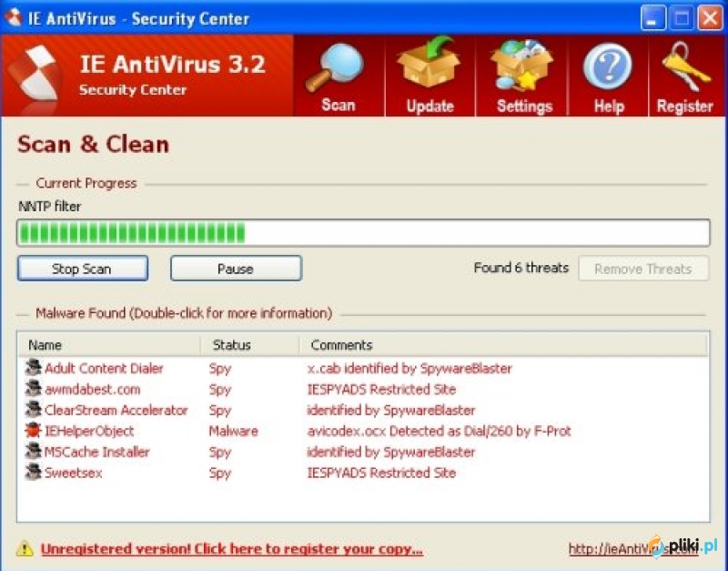The width and height of the screenshot is (728, 571).
Task: Click the title bar application icon
Action: [x=13, y=17]
